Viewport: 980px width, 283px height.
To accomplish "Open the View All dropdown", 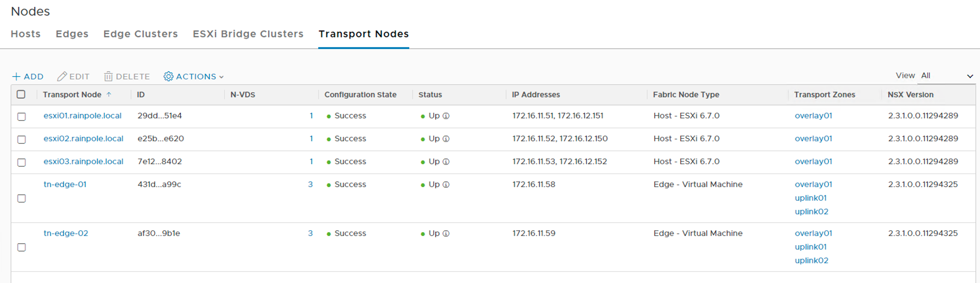I will [x=947, y=76].
